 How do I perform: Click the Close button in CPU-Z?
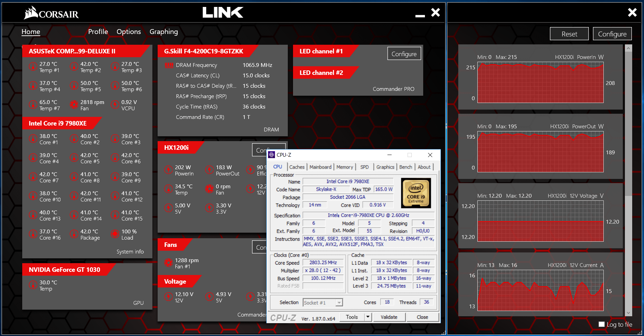423,317
